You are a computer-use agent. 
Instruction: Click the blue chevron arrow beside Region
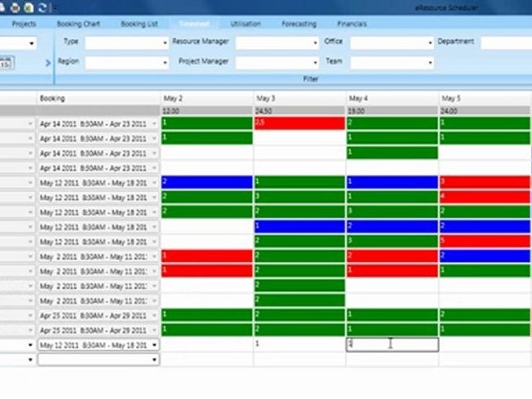(48, 63)
